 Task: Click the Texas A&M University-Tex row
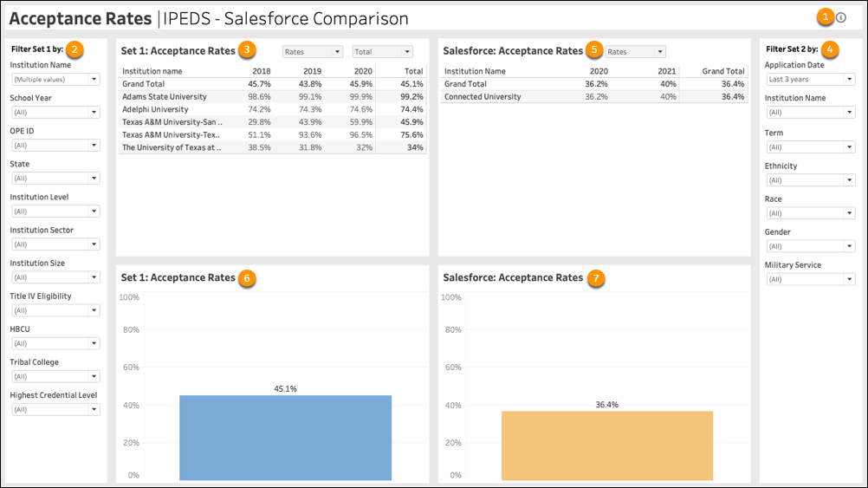coord(273,134)
